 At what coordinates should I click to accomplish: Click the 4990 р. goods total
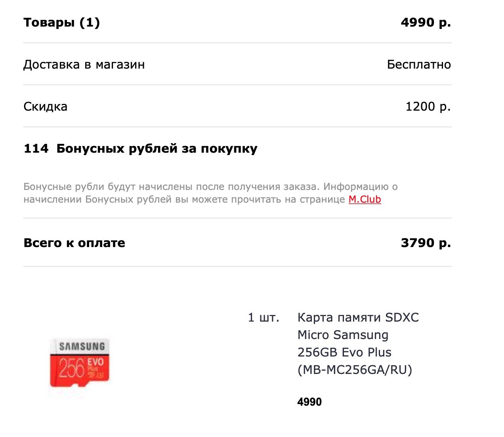[x=426, y=23]
